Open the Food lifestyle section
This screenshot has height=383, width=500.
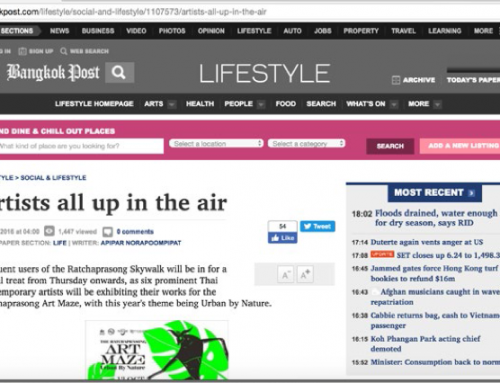coord(286,104)
